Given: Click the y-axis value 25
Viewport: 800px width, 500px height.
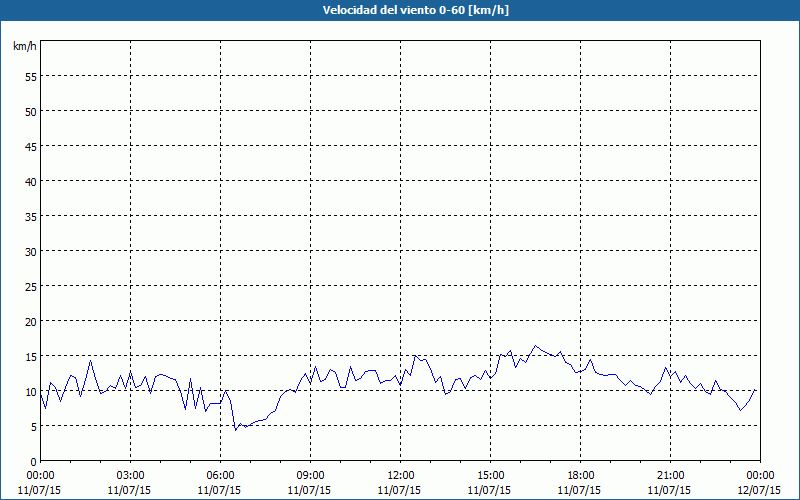Looking at the screenshot, I should [31, 286].
